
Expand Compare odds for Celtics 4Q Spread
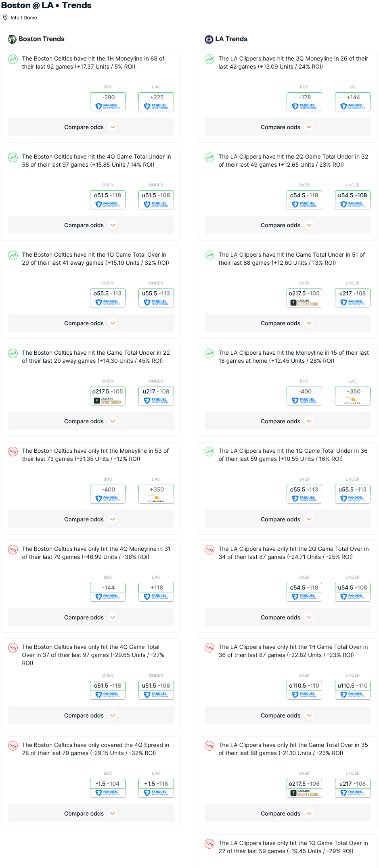pyautogui.click(x=91, y=814)
